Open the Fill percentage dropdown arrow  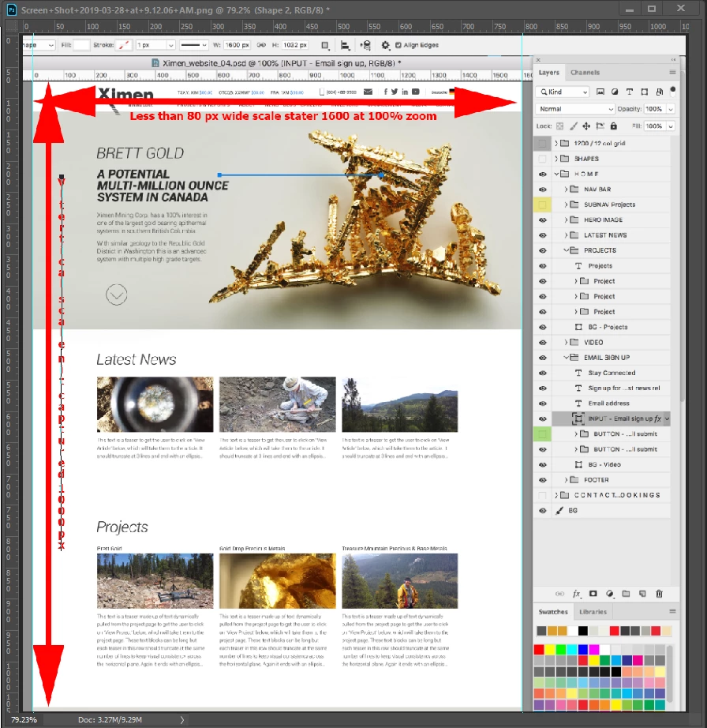(671, 126)
